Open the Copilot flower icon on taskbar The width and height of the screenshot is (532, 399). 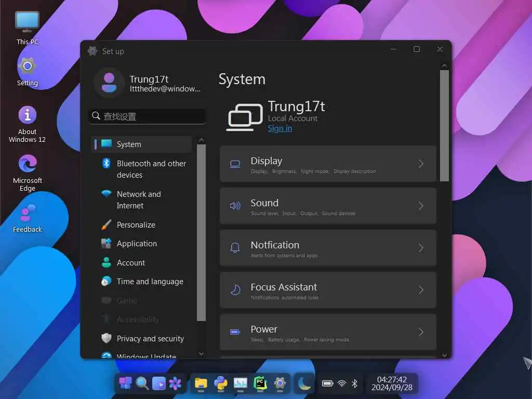(x=175, y=384)
